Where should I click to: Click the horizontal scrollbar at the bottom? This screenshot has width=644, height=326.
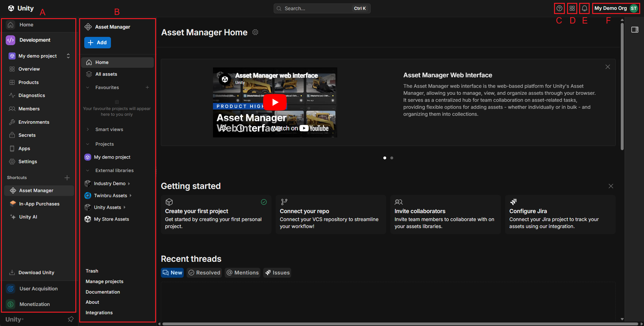(400, 324)
